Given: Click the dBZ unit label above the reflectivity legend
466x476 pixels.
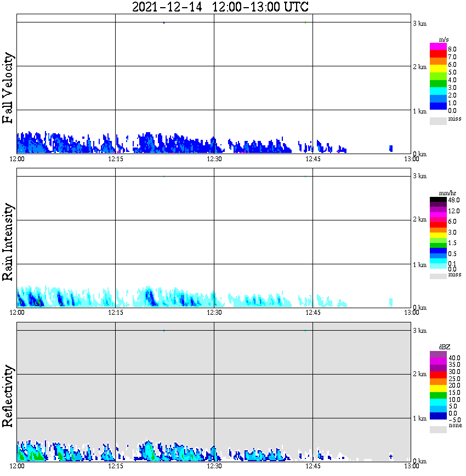Looking at the screenshot, I should (x=445, y=347).
